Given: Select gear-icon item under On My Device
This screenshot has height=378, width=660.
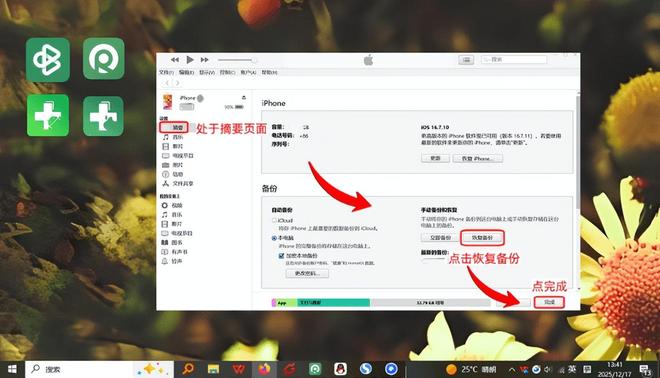Looking at the screenshot, I should coord(172,205).
